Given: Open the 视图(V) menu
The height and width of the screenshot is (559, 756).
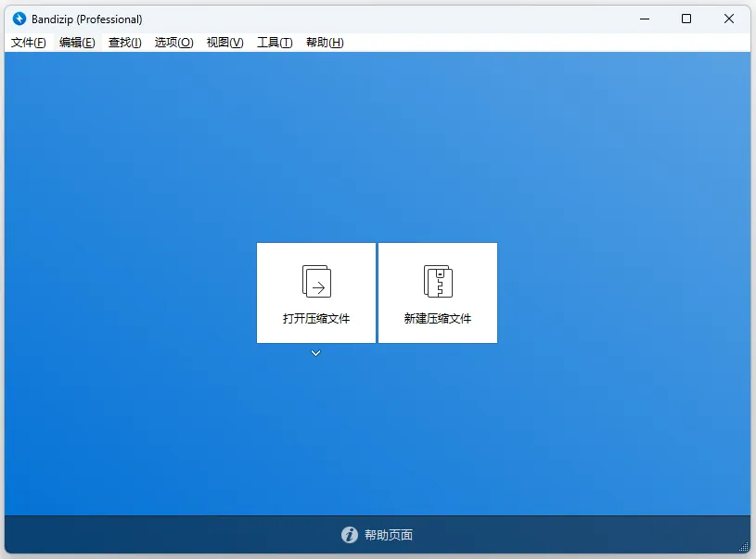Looking at the screenshot, I should pyautogui.click(x=225, y=43).
